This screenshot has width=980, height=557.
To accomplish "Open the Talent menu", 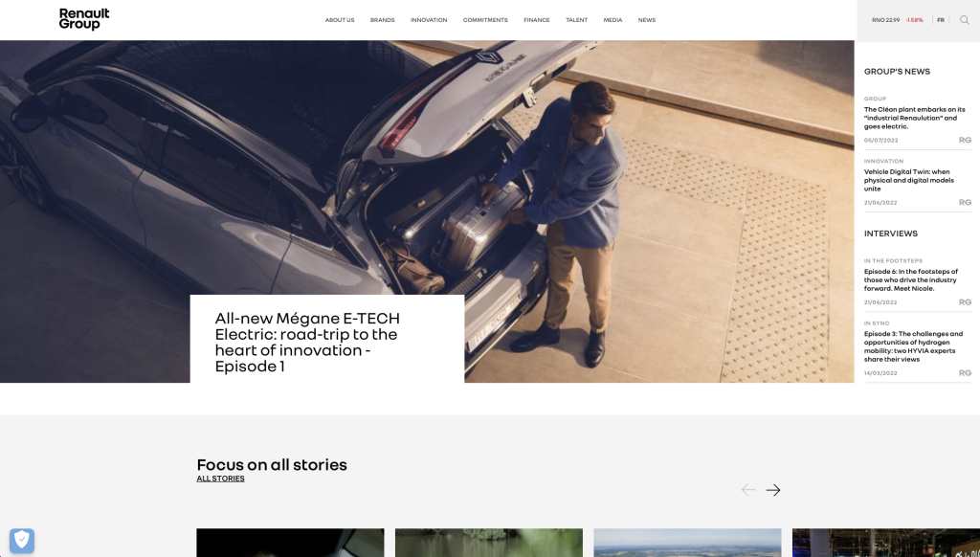I will point(576,20).
